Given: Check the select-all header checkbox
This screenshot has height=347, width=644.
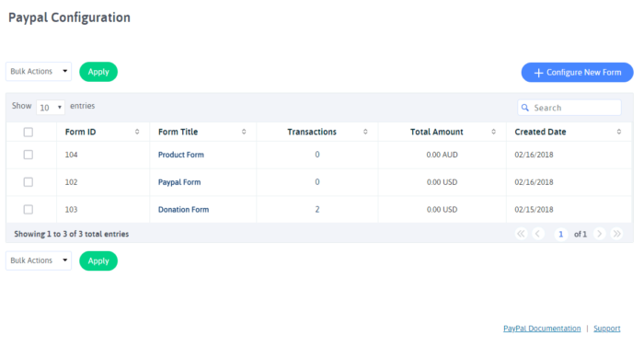Looking at the screenshot, I should pos(29,133).
